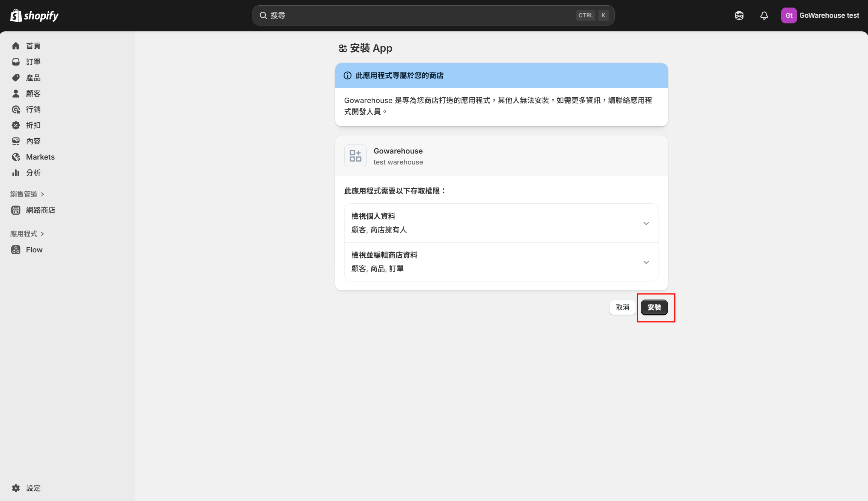This screenshot has width=868, height=501.
Task: Open 折扣 discounts section
Action: (33, 125)
